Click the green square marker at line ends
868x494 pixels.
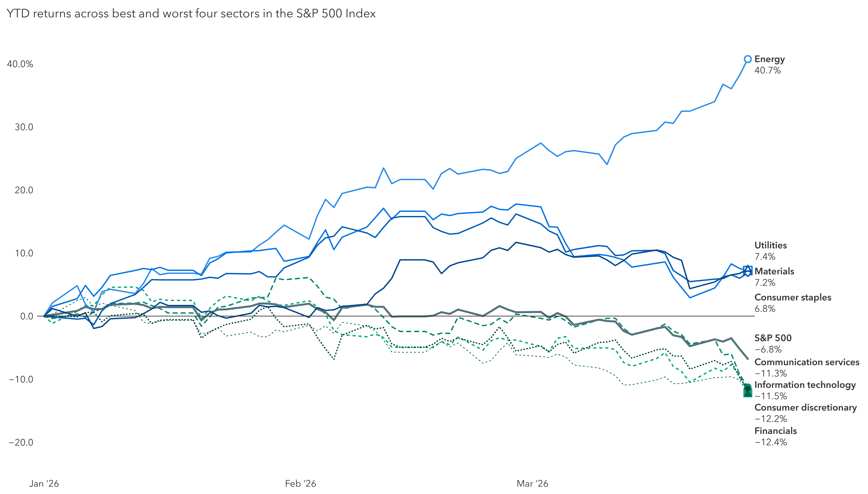[x=747, y=393]
